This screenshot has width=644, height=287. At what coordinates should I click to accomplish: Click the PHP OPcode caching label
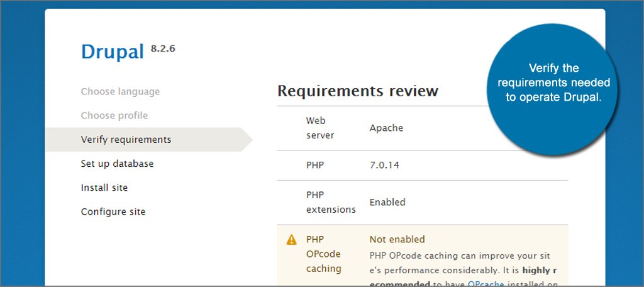click(x=323, y=254)
